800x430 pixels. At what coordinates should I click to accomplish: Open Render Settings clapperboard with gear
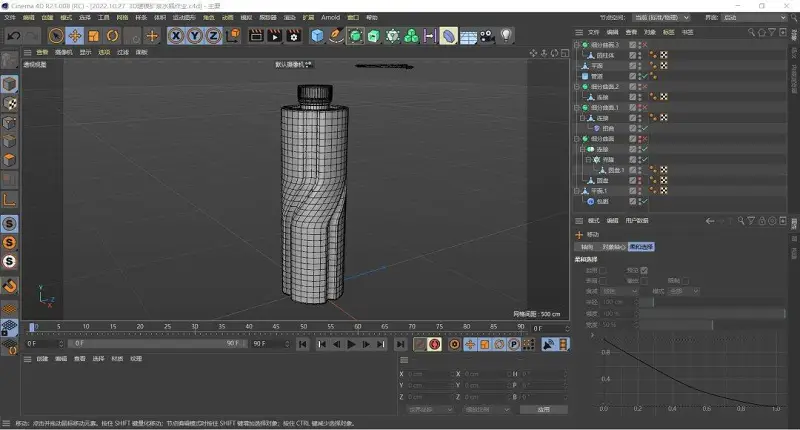click(294, 36)
